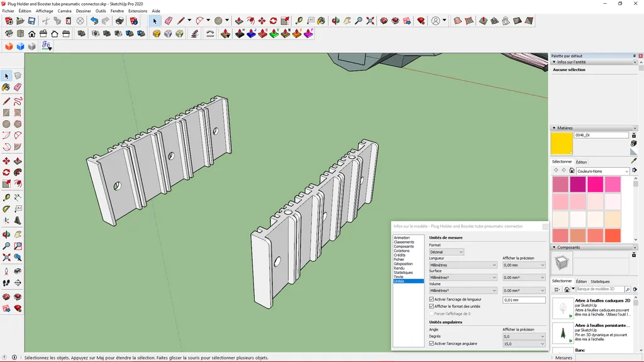Click the home icon in Composants panel
This screenshot has width=644, height=362.
[x=567, y=289]
